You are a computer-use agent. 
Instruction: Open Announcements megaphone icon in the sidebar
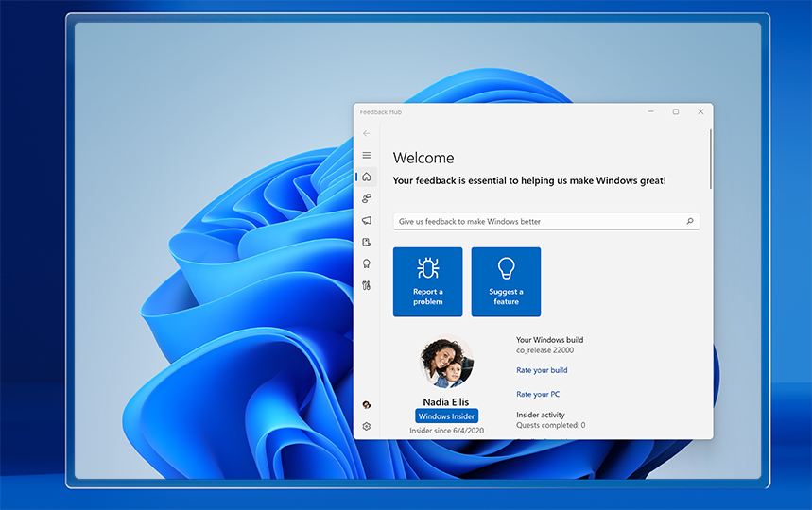[367, 220]
